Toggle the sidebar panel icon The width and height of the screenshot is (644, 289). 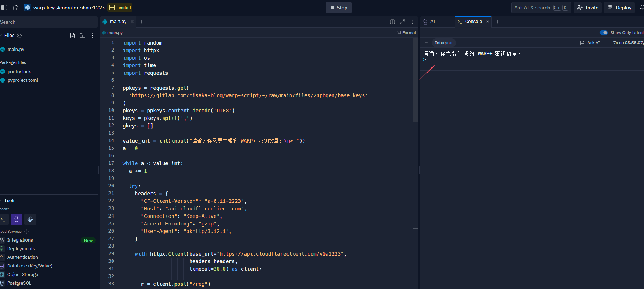click(4, 8)
